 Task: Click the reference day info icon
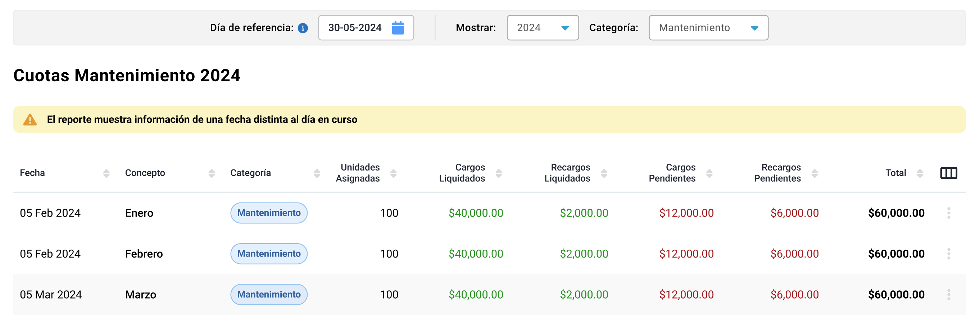(303, 28)
